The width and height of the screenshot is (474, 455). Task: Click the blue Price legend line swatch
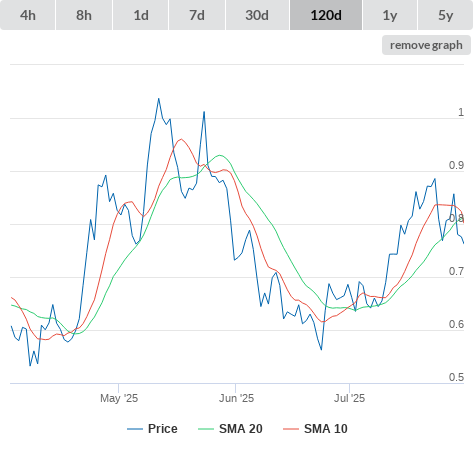135,429
